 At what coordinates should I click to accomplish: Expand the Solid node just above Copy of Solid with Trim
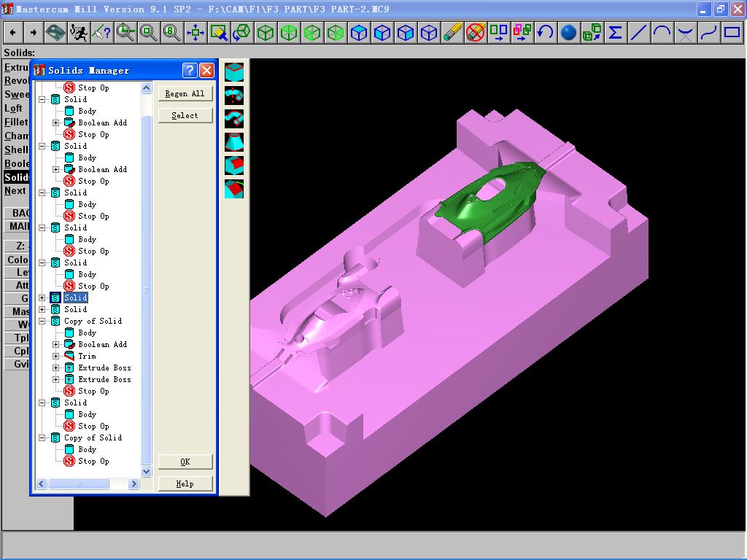42,309
